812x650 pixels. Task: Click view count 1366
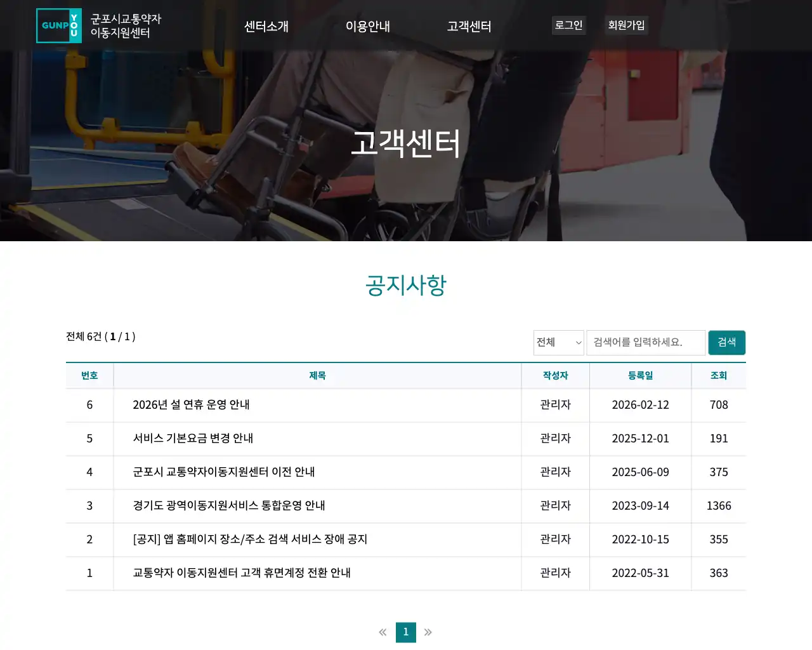coord(719,506)
